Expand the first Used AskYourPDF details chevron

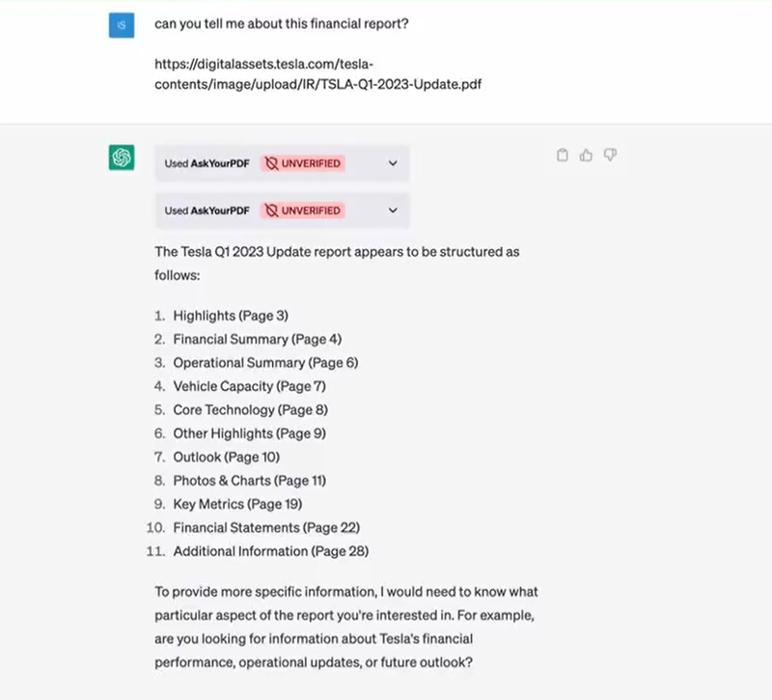(392, 163)
